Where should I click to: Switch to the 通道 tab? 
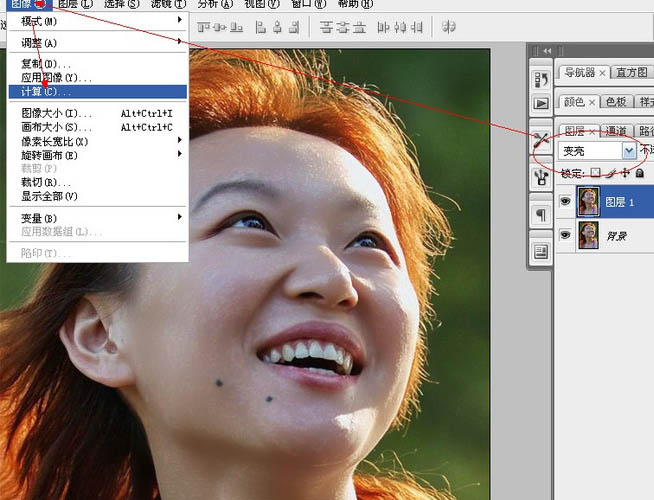point(616,131)
